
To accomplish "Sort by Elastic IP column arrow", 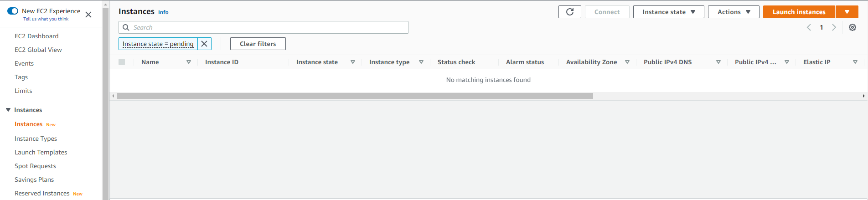I will coord(855,62).
